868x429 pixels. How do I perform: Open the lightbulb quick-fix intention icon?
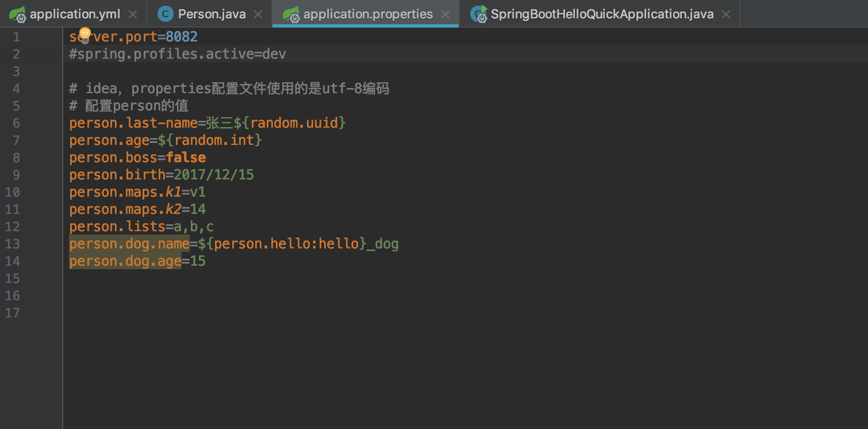coord(85,35)
